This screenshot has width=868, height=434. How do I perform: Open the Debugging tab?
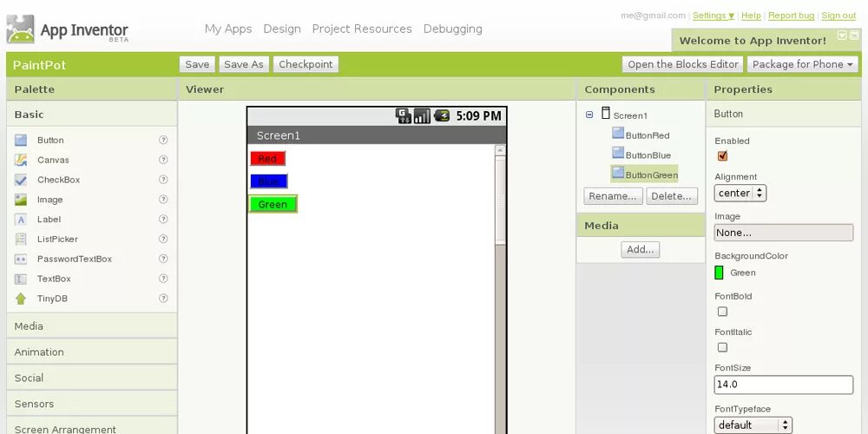pyautogui.click(x=453, y=29)
